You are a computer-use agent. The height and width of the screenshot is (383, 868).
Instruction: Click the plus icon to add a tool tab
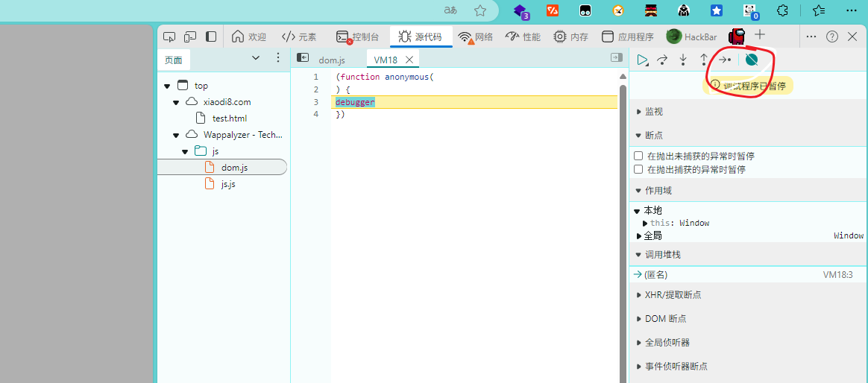click(760, 35)
